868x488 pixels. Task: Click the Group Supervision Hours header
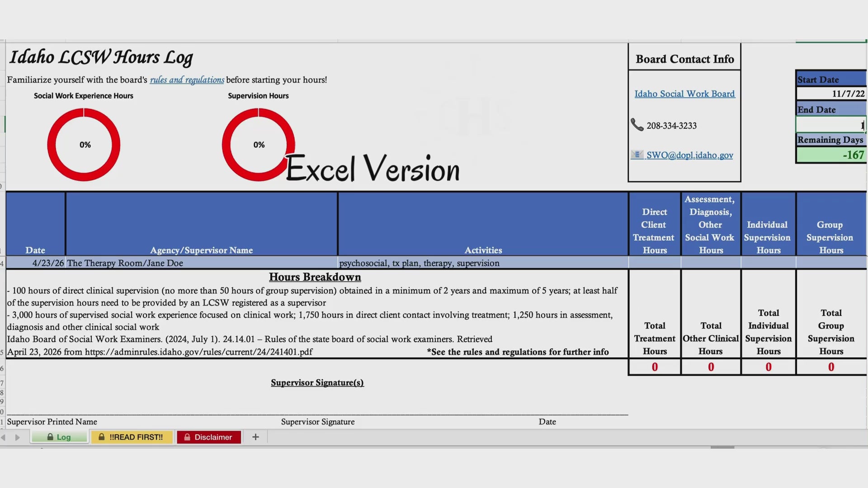[x=831, y=224]
